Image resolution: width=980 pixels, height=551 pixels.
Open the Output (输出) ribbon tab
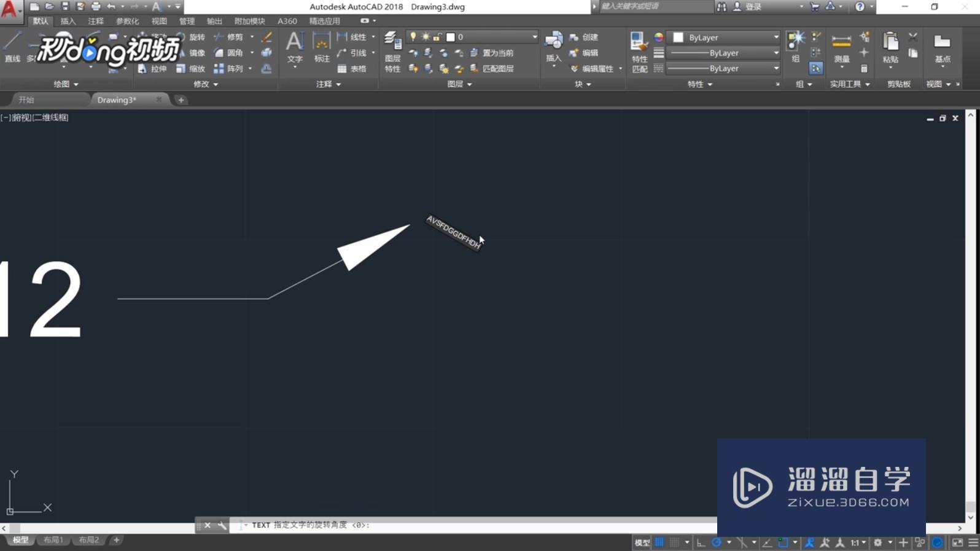click(x=214, y=21)
